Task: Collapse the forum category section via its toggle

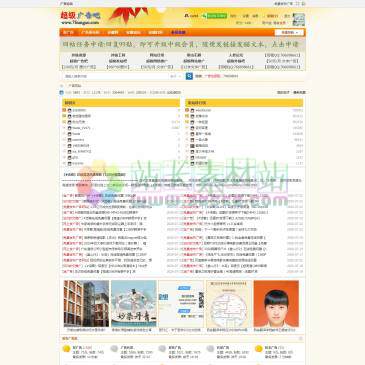Action: pyautogui.click(x=300, y=339)
